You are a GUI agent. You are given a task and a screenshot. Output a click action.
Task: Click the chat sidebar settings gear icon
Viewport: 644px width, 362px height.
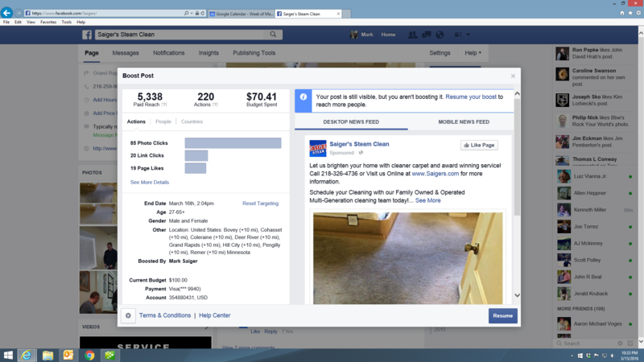click(620, 343)
